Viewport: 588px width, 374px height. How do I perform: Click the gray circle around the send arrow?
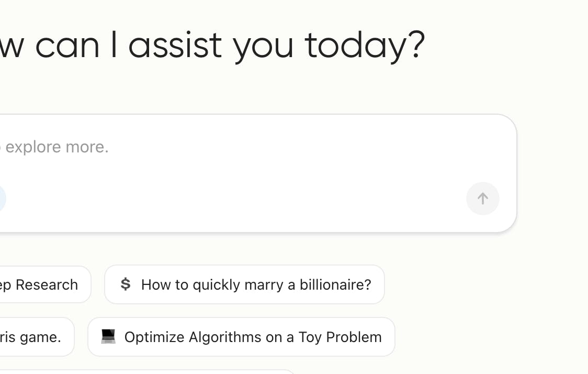click(483, 199)
